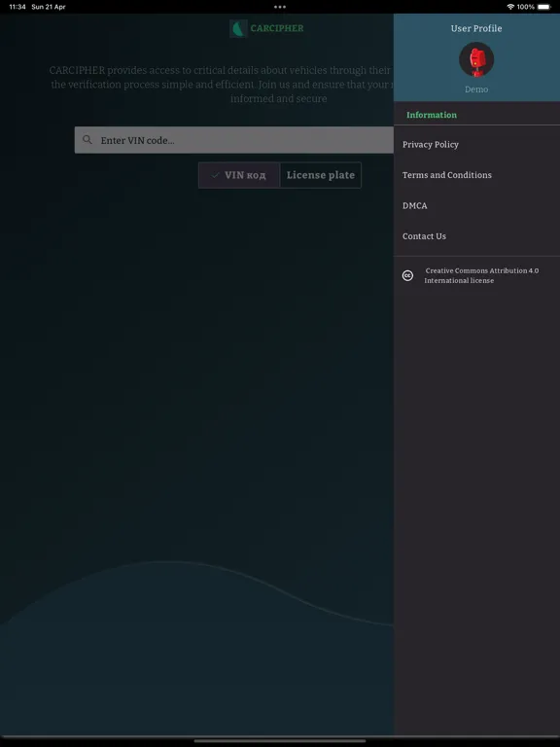Click the User Profile header title
Viewport: 560px width, 747px height.
(x=476, y=28)
